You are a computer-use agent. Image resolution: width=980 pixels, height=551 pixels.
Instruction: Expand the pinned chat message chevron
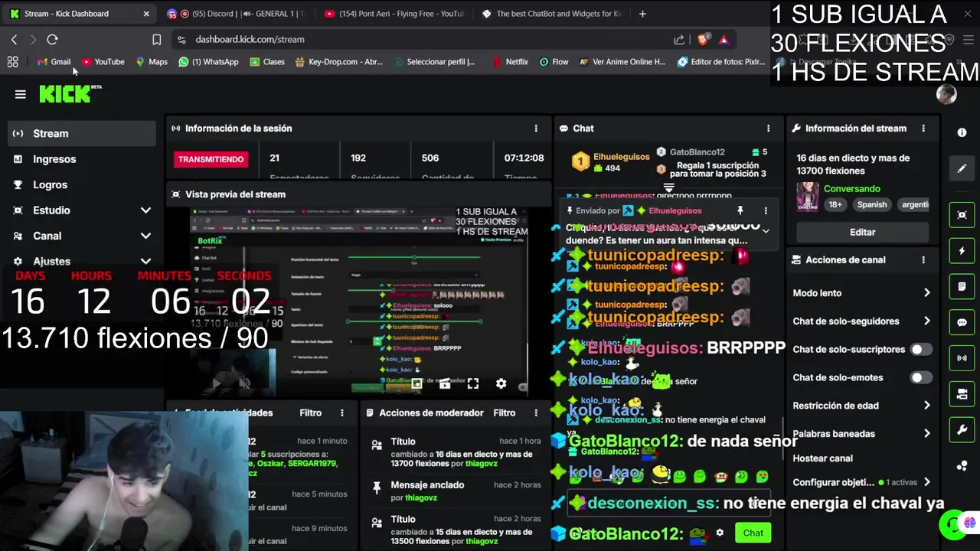765,230
